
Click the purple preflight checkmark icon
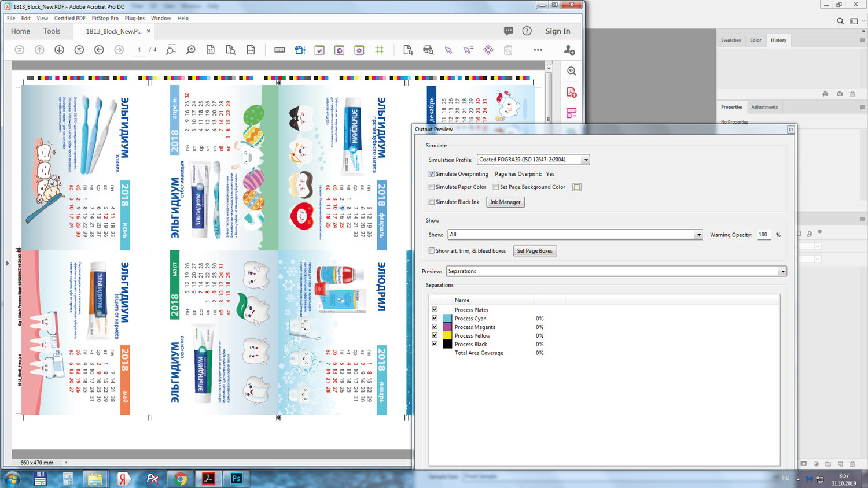click(319, 50)
